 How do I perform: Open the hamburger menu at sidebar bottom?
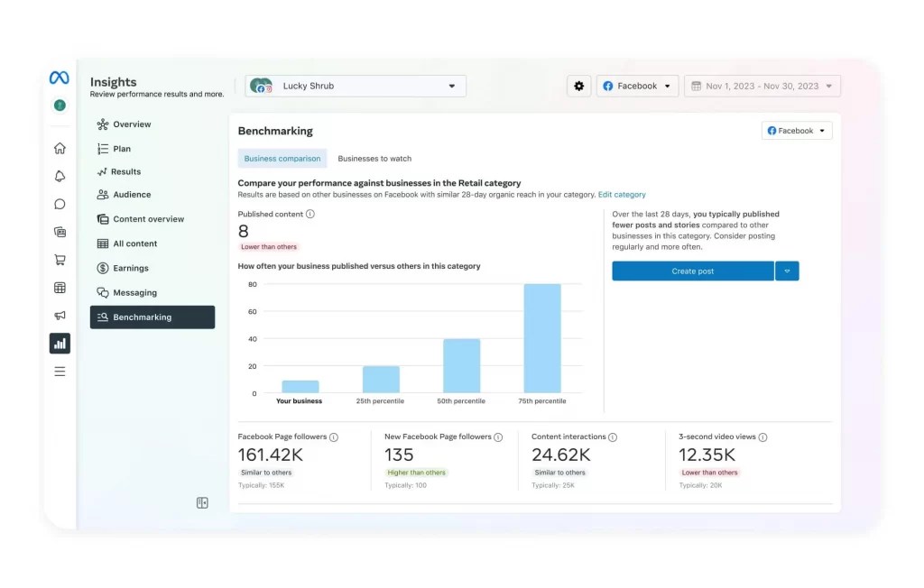click(x=59, y=371)
